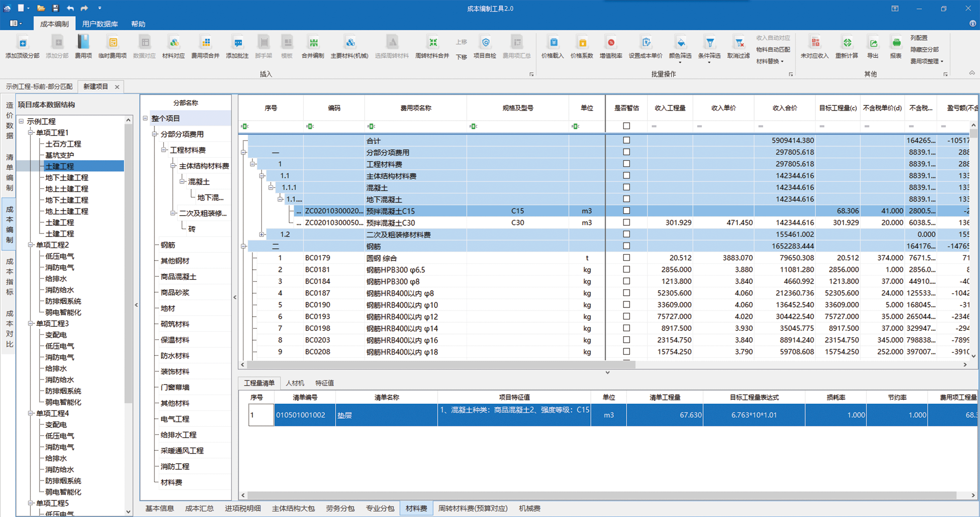980x517 pixels.
Task: Open the 材料替换 dropdown arrow
Action: click(782, 62)
